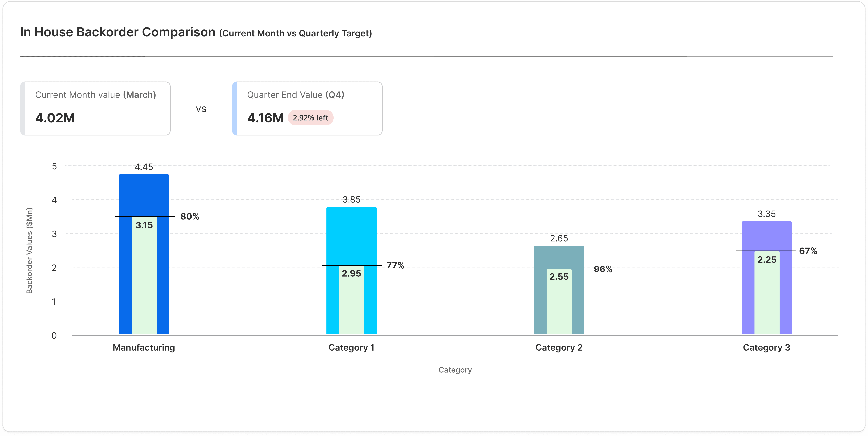Click the Manufacturing axis label
This screenshot has height=436, width=868.
tap(144, 347)
